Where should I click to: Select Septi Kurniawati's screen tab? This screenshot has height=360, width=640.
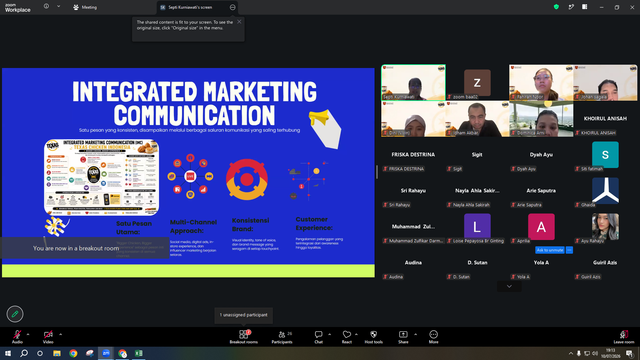click(191, 7)
